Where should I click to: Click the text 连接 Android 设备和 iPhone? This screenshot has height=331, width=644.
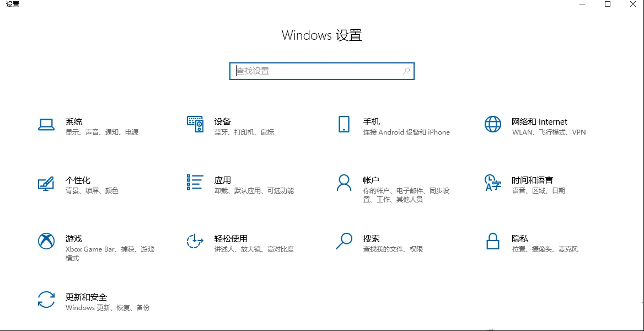click(406, 132)
